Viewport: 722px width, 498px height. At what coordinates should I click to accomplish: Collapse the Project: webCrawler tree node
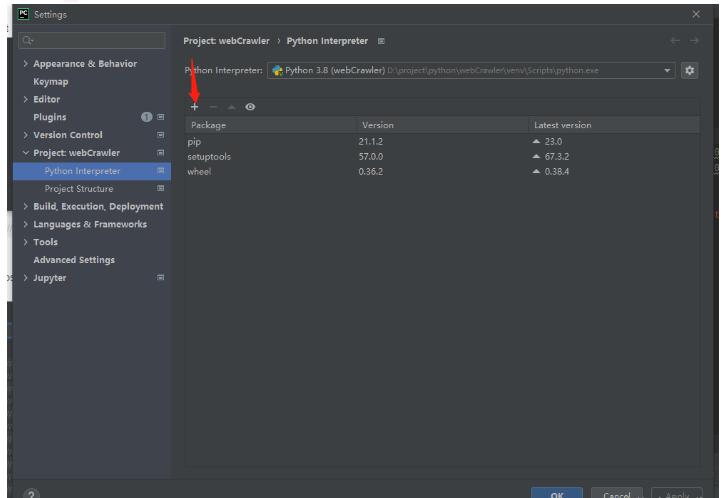[26, 153]
